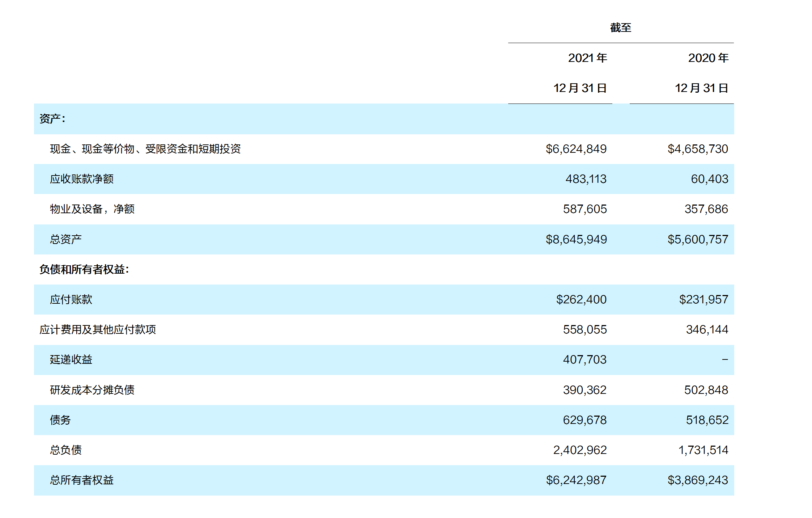
Task: Select row label 债务
Action: (x=60, y=420)
